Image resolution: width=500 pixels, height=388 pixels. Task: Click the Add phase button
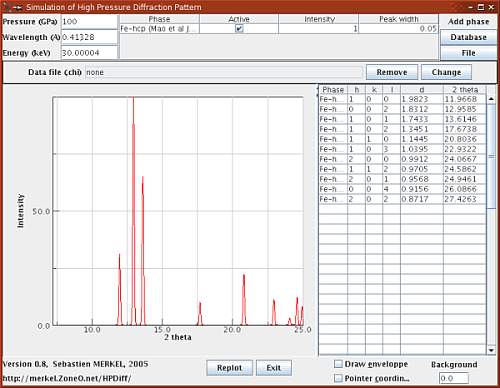(468, 22)
